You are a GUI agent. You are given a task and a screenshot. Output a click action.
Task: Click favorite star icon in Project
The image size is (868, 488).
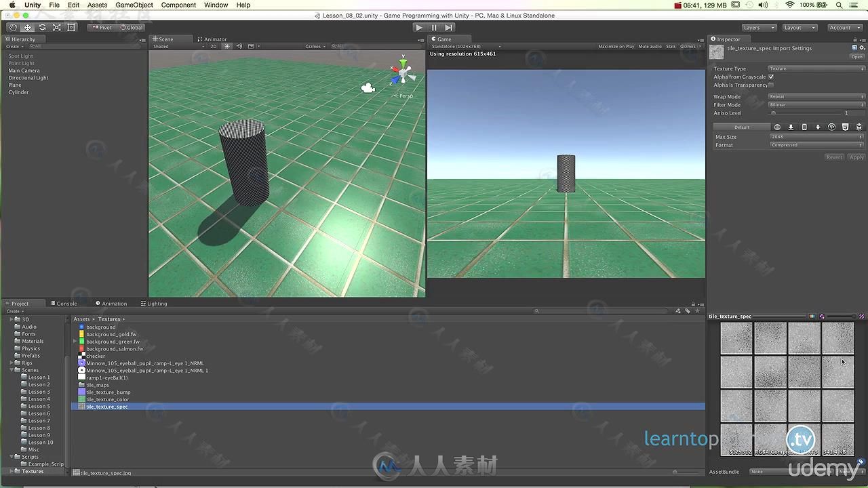697,311
